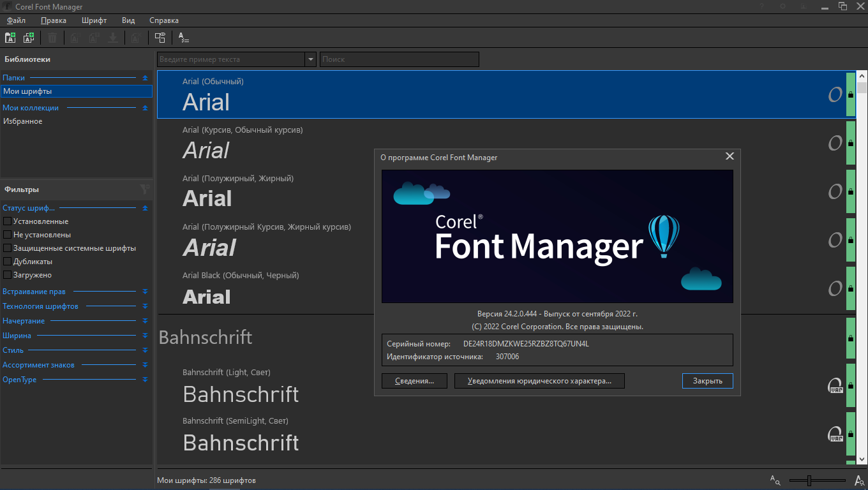Open the Шрифт menu
The height and width of the screenshot is (490, 868).
(x=94, y=20)
